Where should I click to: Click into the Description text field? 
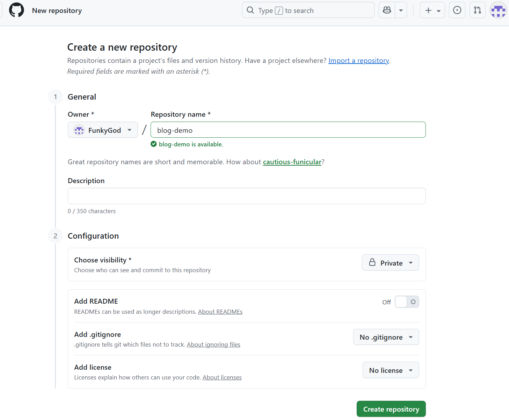pos(246,196)
